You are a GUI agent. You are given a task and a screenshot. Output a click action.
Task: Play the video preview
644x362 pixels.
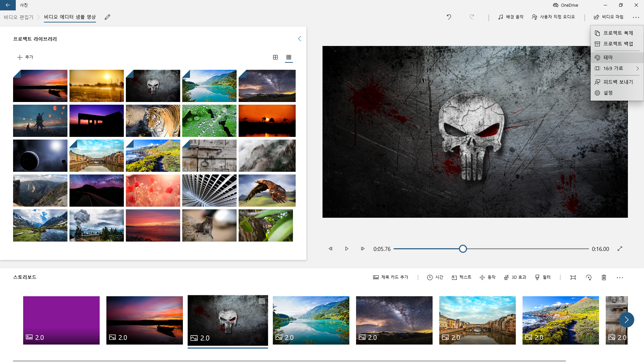347,249
